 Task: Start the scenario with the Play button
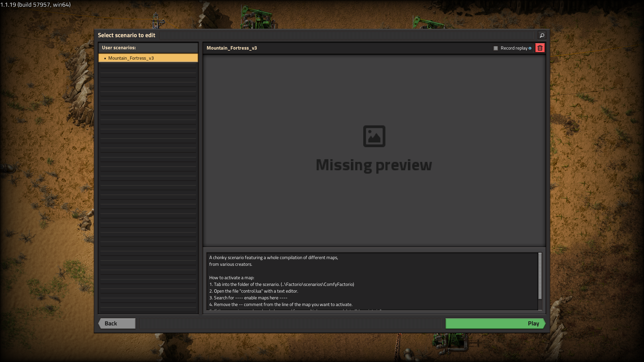click(x=495, y=323)
